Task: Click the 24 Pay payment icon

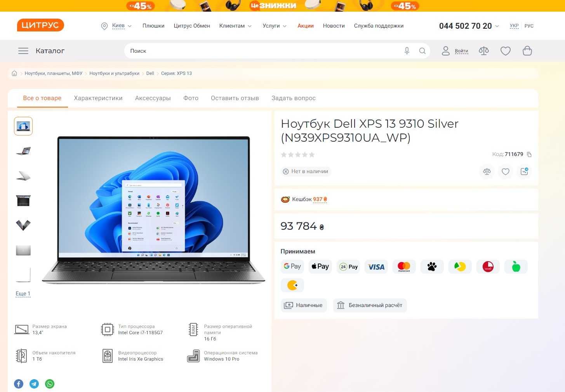Action: (348, 267)
